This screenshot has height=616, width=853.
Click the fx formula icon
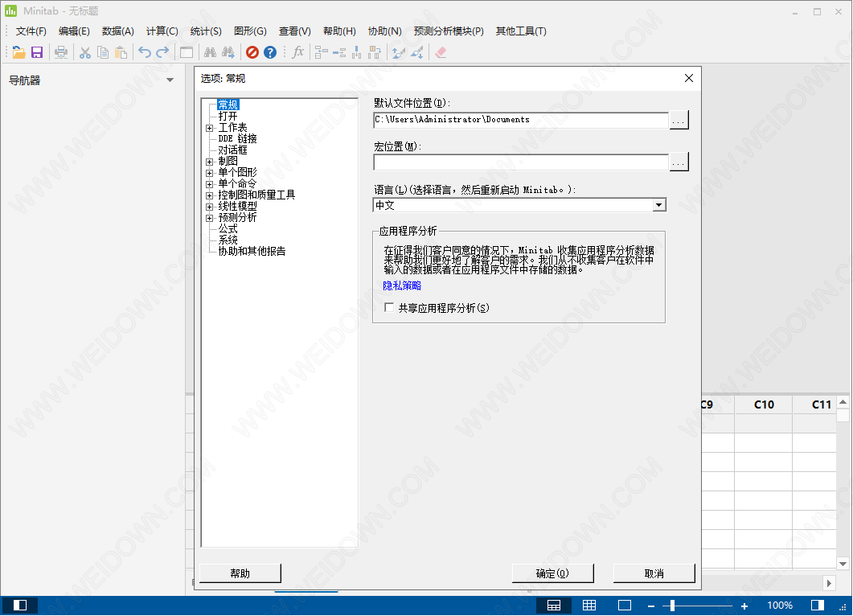(298, 52)
